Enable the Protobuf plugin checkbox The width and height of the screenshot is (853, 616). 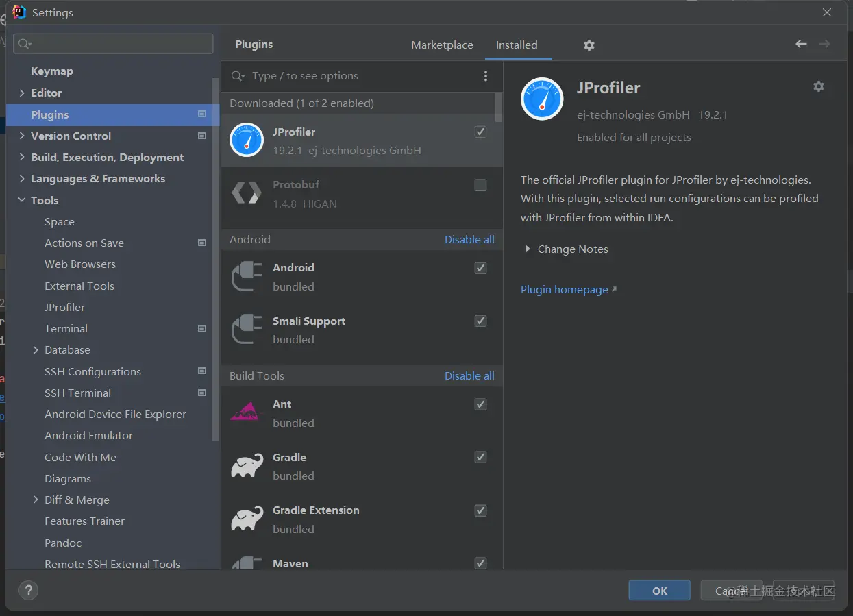(480, 185)
